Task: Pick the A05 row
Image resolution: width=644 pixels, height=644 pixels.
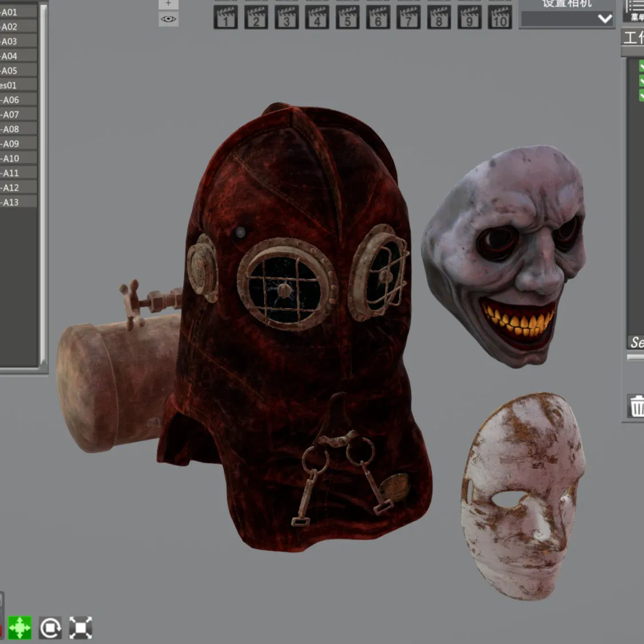Action: coord(18,70)
